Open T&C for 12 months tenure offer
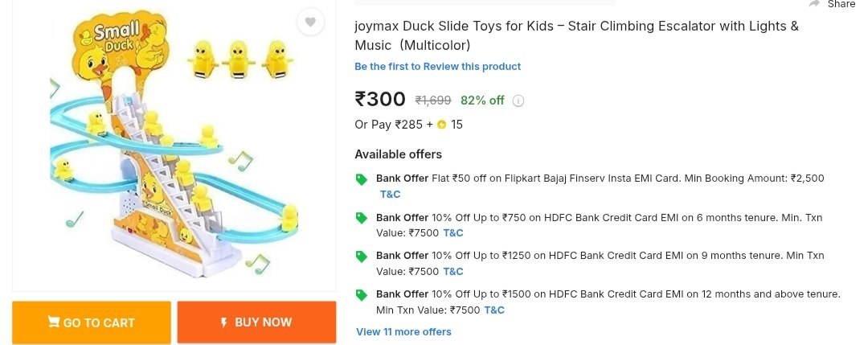868x345 pixels. point(494,310)
